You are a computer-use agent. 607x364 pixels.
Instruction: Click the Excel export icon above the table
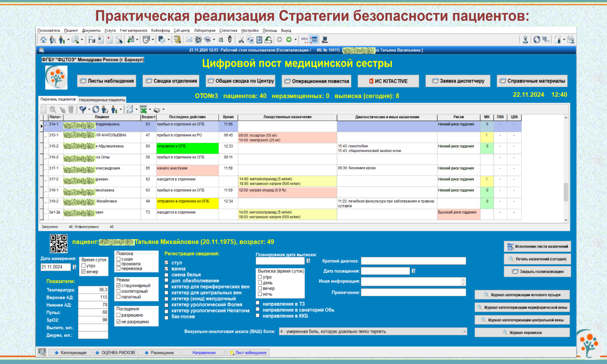pyautogui.click(x=143, y=110)
